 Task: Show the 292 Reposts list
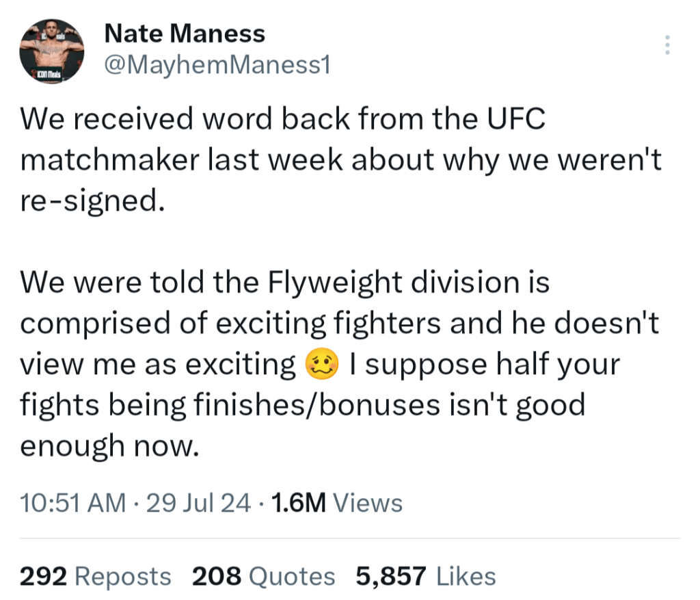[x=95, y=576]
